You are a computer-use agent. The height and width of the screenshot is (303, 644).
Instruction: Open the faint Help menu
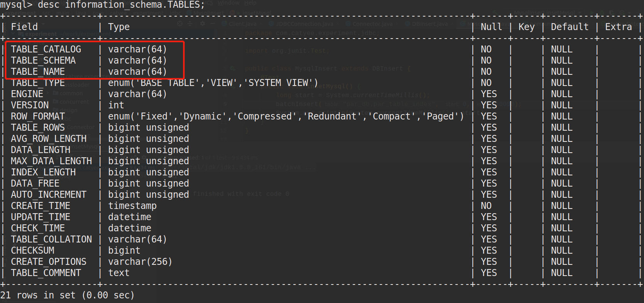[250, 3]
